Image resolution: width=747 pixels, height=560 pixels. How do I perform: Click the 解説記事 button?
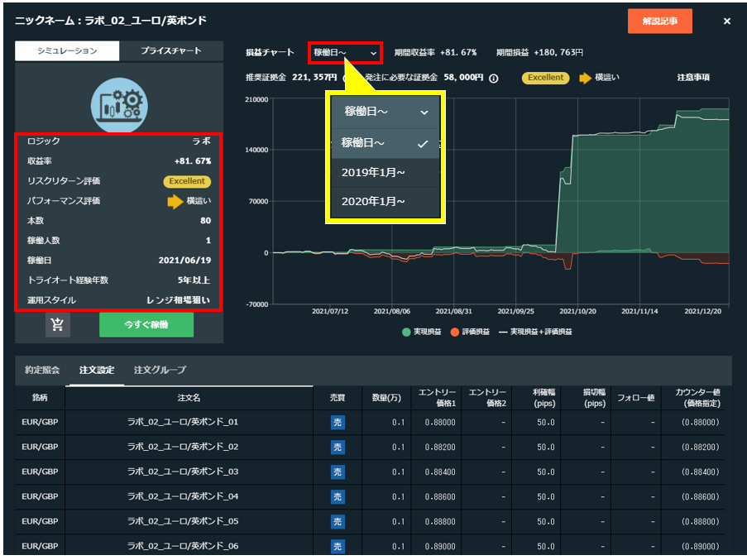click(x=660, y=21)
